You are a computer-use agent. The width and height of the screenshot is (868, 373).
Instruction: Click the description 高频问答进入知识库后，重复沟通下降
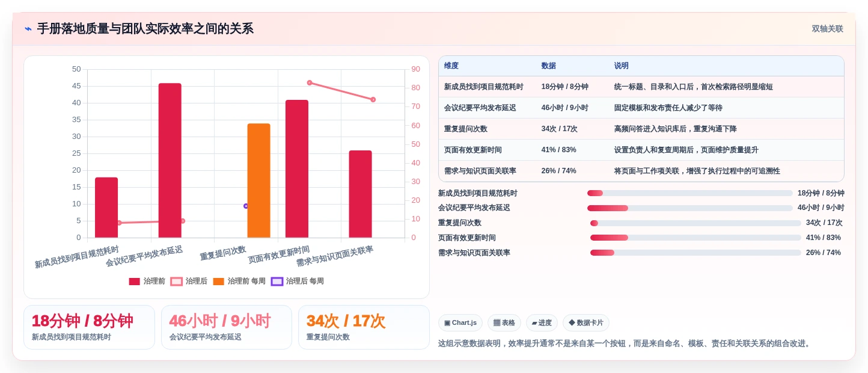pyautogui.click(x=676, y=129)
